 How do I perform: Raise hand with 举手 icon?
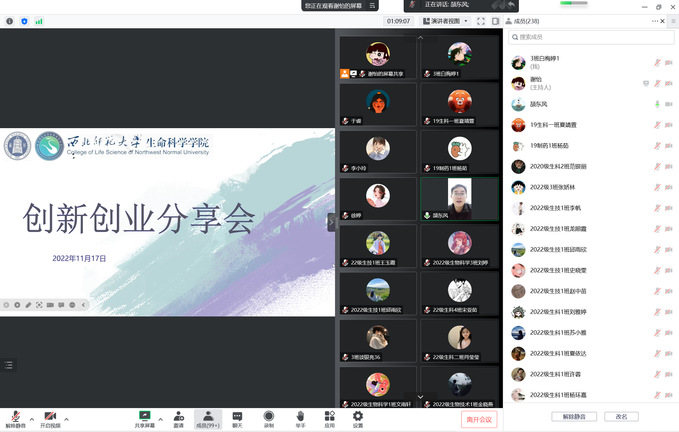[300, 417]
